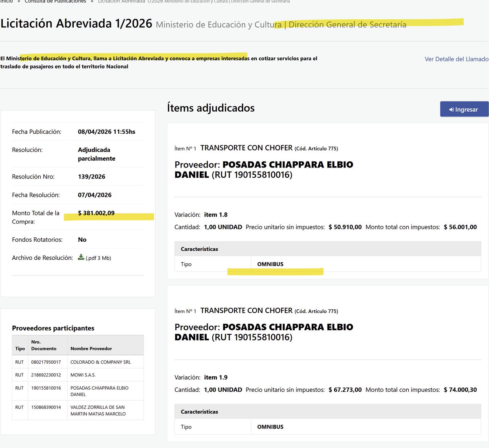Select unit price $ 67.273,00
The height and width of the screenshot is (448, 489).
(345, 390)
